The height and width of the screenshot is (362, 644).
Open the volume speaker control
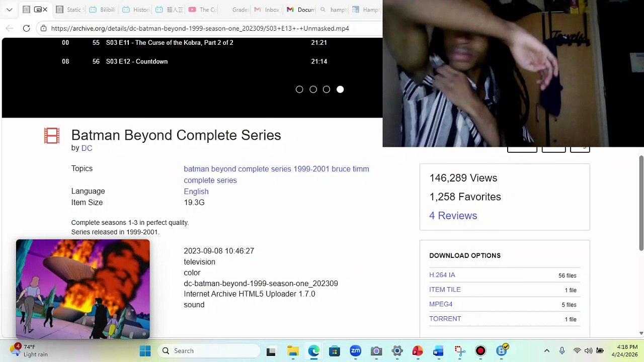tap(588, 351)
